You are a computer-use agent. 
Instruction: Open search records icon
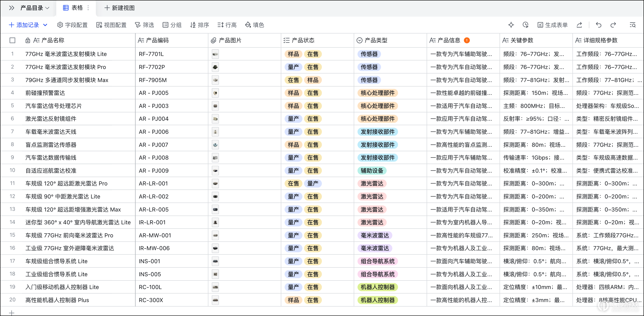[633, 25]
